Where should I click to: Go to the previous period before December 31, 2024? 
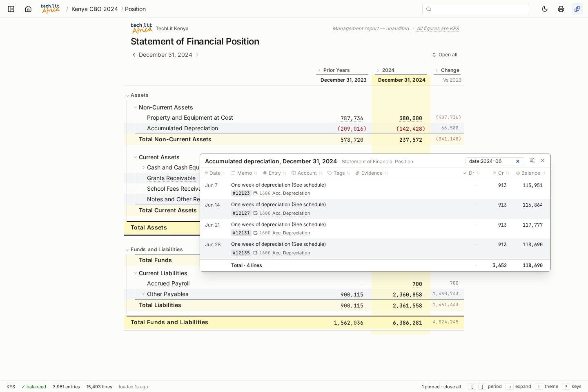click(134, 55)
